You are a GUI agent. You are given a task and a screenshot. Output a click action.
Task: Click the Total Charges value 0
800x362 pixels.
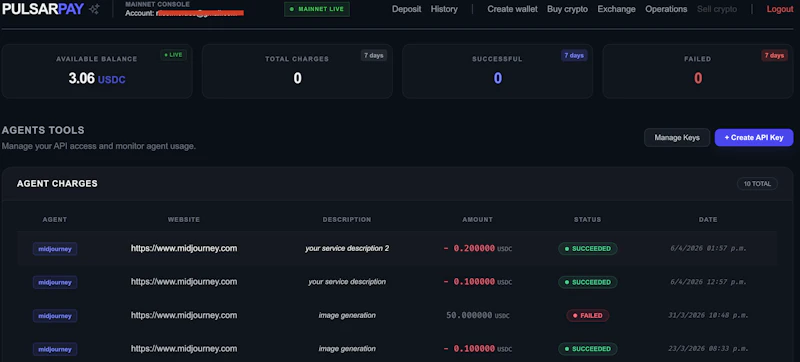tap(297, 79)
